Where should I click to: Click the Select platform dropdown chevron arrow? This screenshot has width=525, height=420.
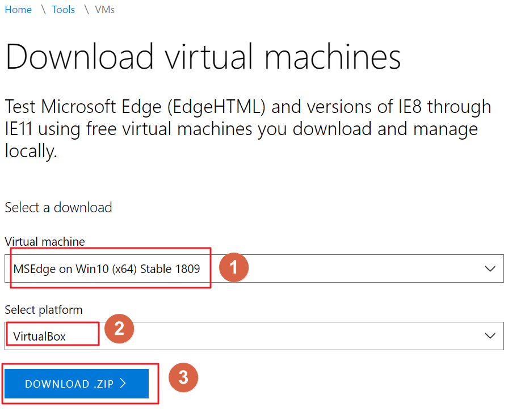[490, 336]
